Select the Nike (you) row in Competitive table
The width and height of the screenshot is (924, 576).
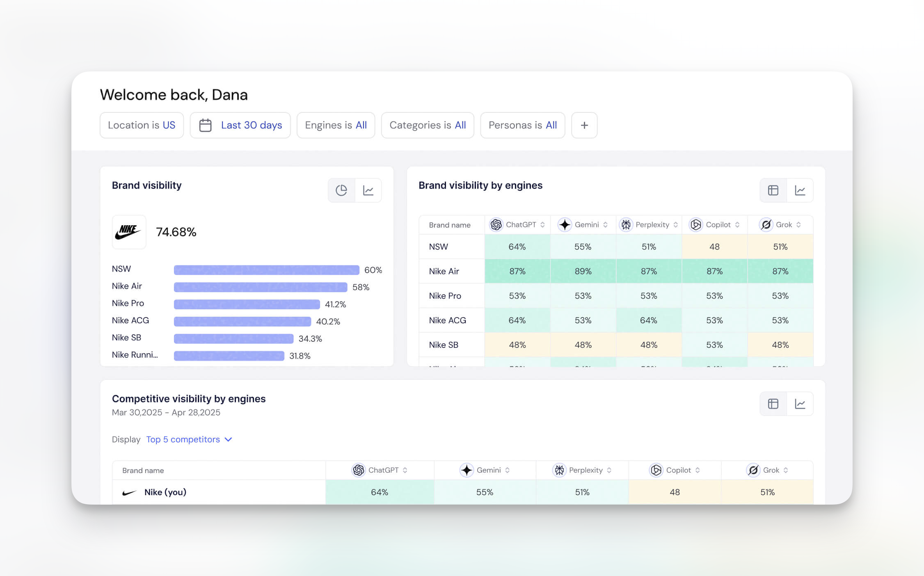[463, 492]
